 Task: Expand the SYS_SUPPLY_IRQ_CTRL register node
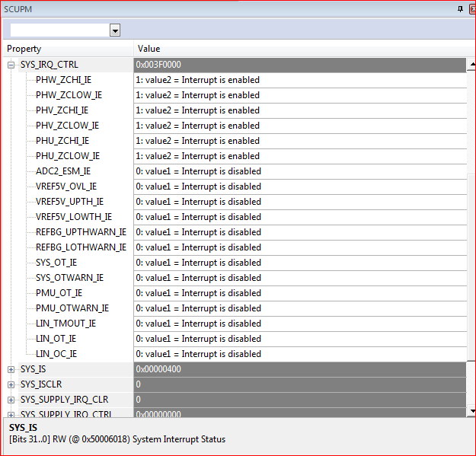(11, 414)
